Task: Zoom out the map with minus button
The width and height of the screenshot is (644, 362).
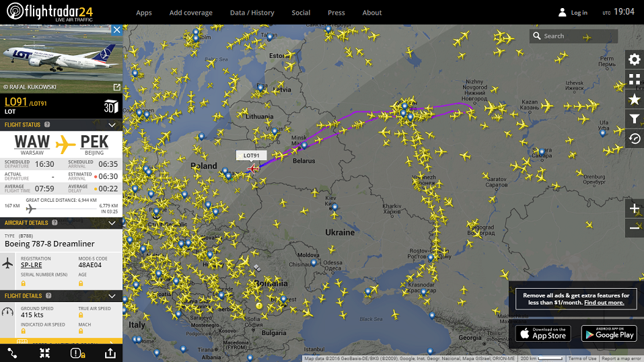Action: tap(634, 227)
